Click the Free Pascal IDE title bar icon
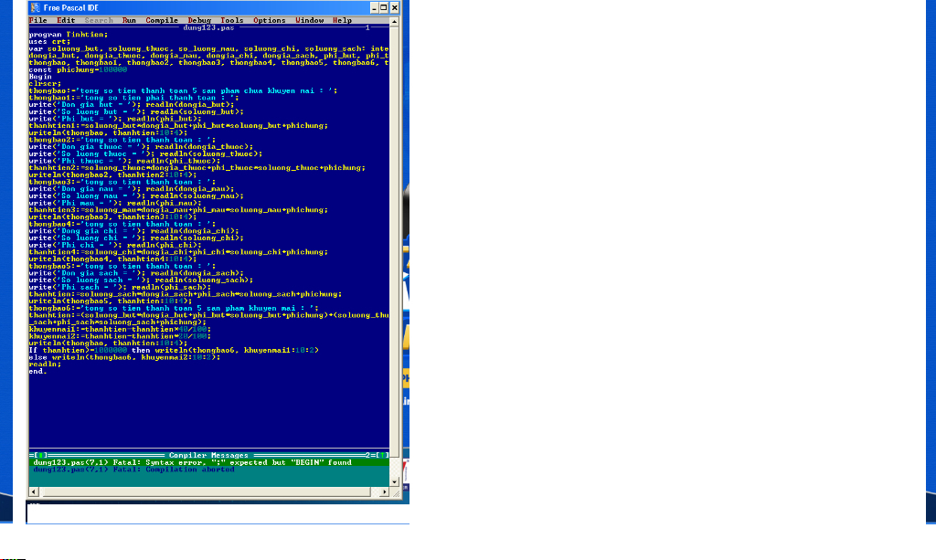 coord(36,7)
